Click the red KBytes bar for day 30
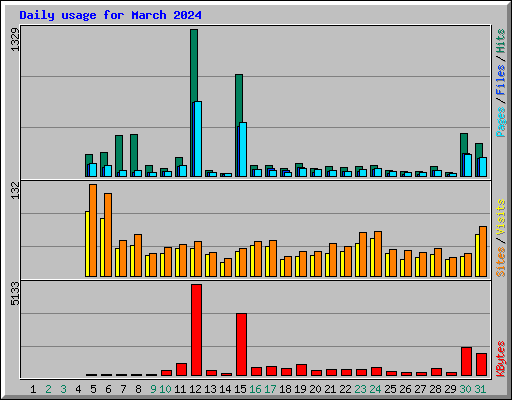This screenshot has height=400, width=512. pos(466,362)
